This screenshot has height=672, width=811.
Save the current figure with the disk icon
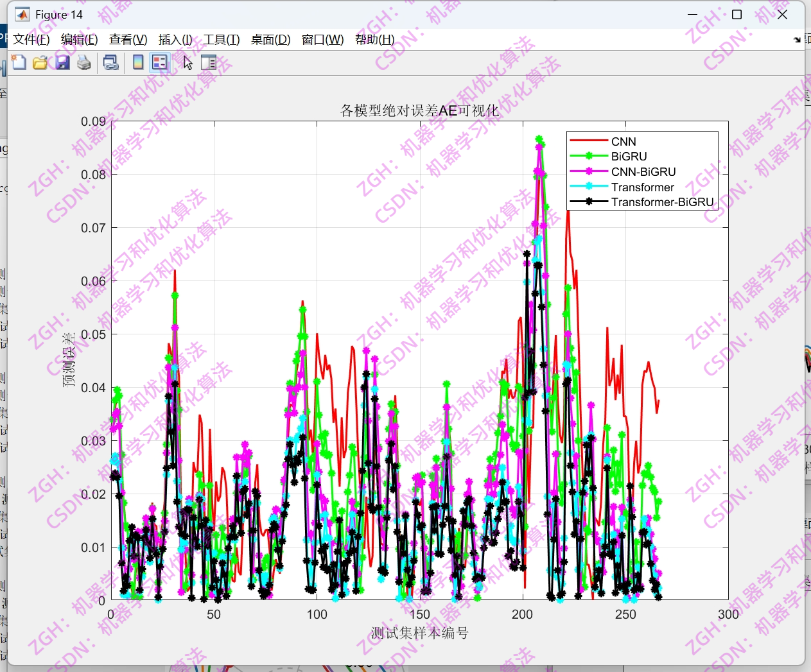click(x=62, y=62)
